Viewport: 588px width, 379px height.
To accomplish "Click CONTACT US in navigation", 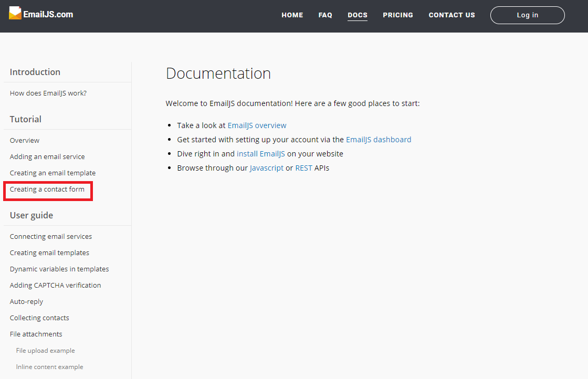I will pos(452,15).
